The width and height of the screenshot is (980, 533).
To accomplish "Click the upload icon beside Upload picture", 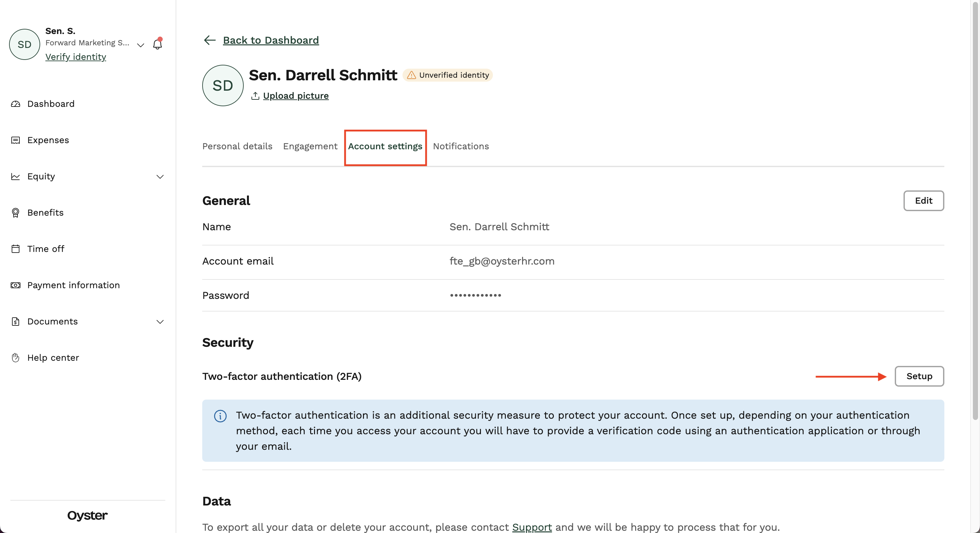I will (x=255, y=96).
